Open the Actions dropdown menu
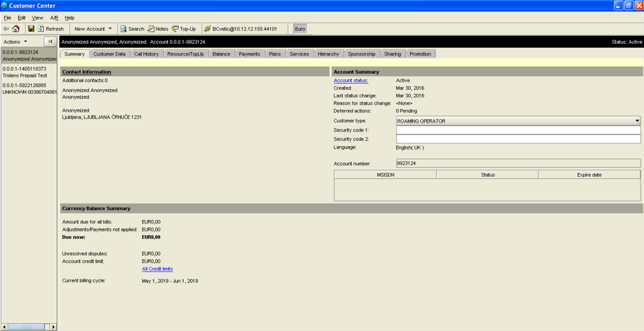The height and width of the screenshot is (331, 644). [15, 42]
